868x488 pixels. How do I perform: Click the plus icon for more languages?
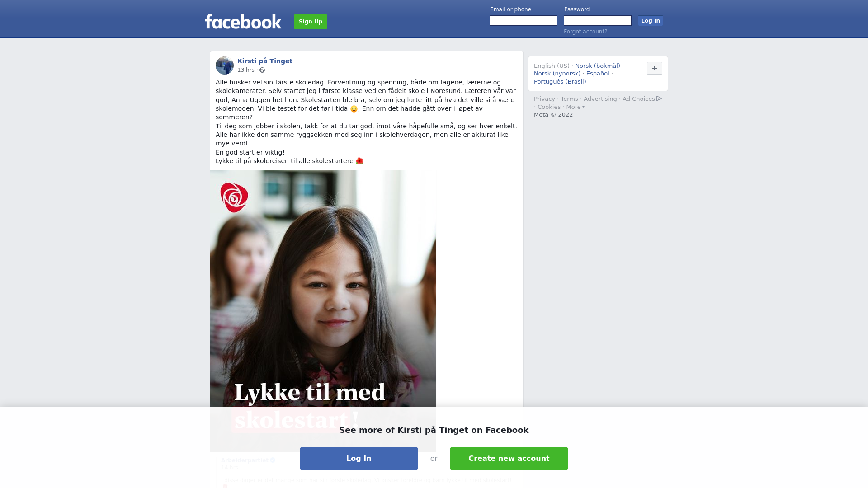(654, 68)
